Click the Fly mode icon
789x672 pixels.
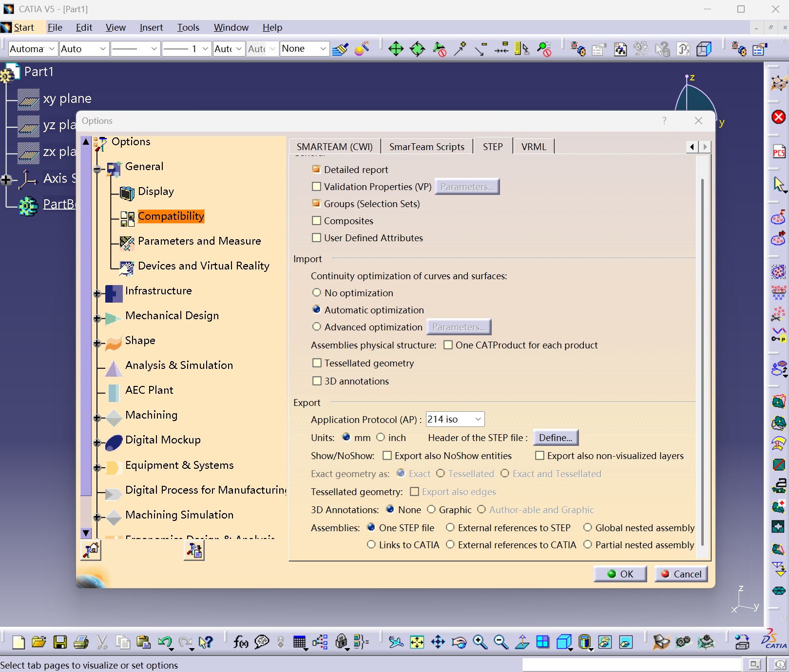[x=396, y=642]
